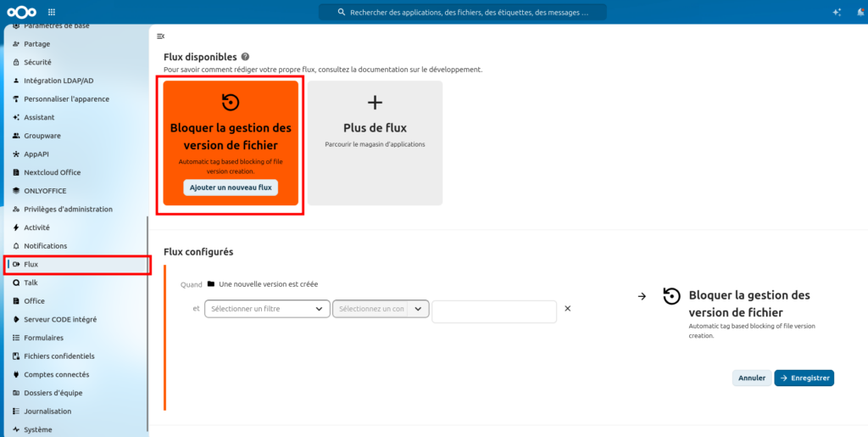This screenshot has height=437, width=868.
Task: Click the Talk bubble icon in sidebar
Action: 16,283
